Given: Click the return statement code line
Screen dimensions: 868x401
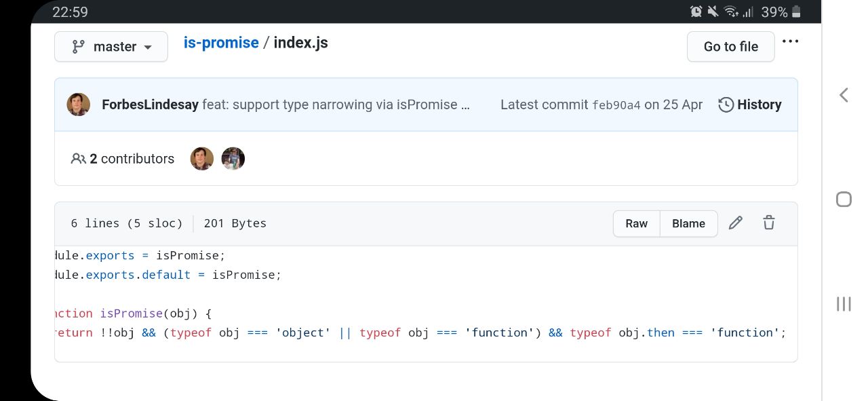Looking at the screenshot, I should [x=420, y=332].
